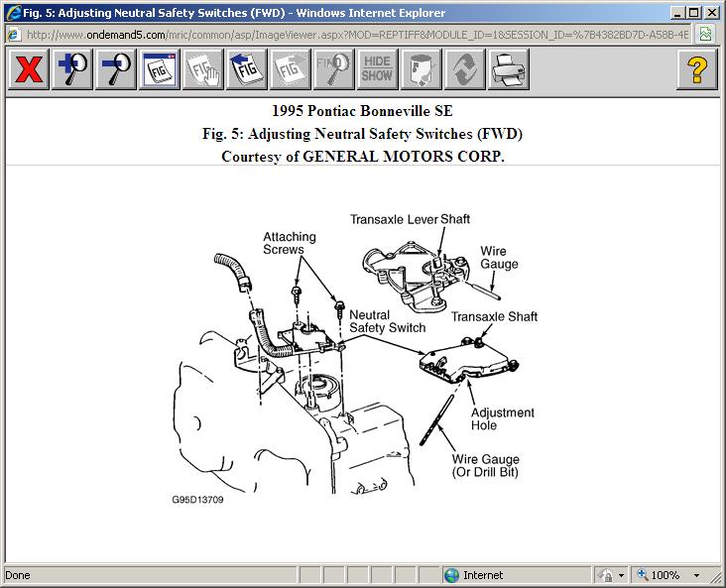
Task: Click the page icon at address bar's right end
Action: click(705, 35)
